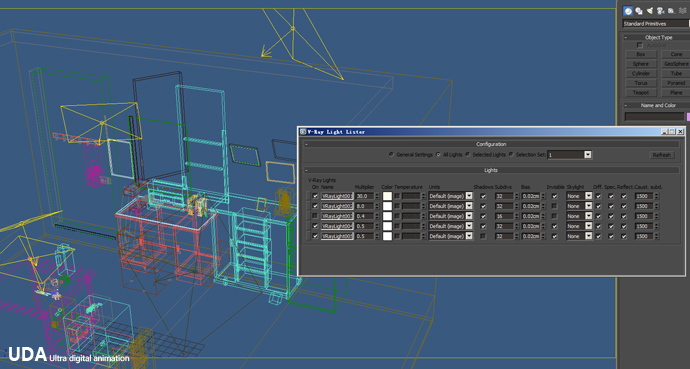Enable VRayLight001 Temperature checkbox
The width and height of the screenshot is (690, 369).
pos(397,196)
